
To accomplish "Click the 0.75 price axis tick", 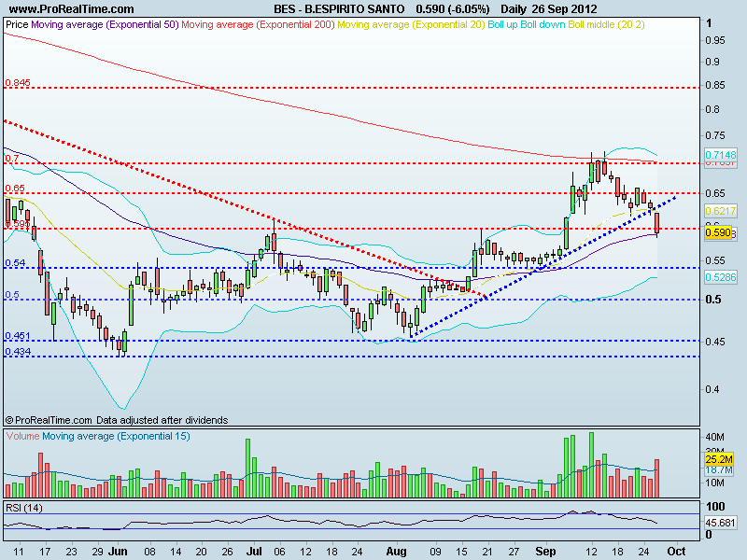I will coord(715,135).
